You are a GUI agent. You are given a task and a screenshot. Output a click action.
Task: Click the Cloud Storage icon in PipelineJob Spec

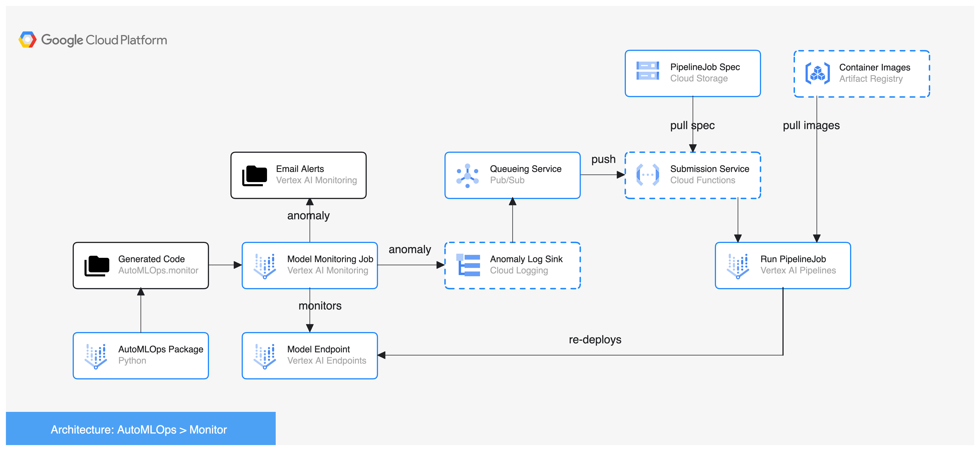[647, 71]
